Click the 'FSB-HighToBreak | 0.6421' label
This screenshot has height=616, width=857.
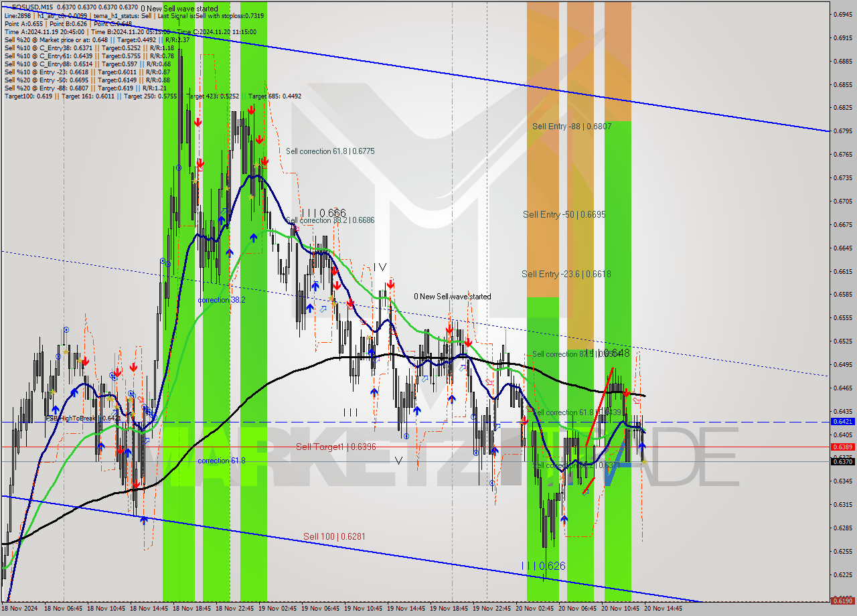coord(84,417)
